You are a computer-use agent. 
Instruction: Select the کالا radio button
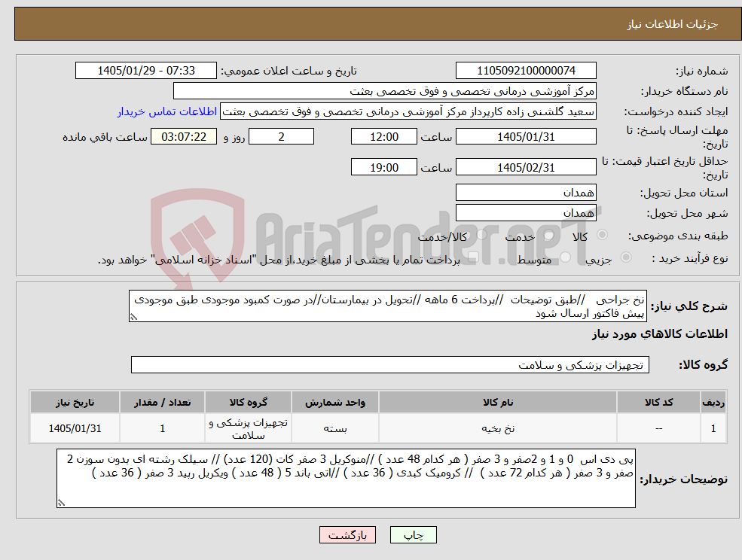(x=603, y=235)
